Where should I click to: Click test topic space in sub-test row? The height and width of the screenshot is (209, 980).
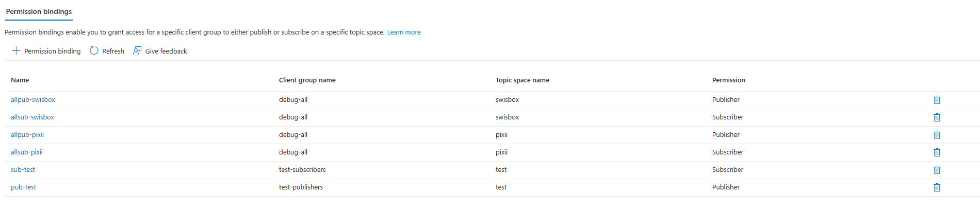(501, 169)
